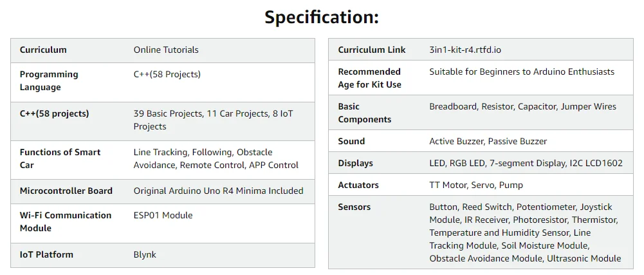Click the Breadboard, Resistor, Capacitor components text
Screen dimensions: 644x275
coord(522,106)
